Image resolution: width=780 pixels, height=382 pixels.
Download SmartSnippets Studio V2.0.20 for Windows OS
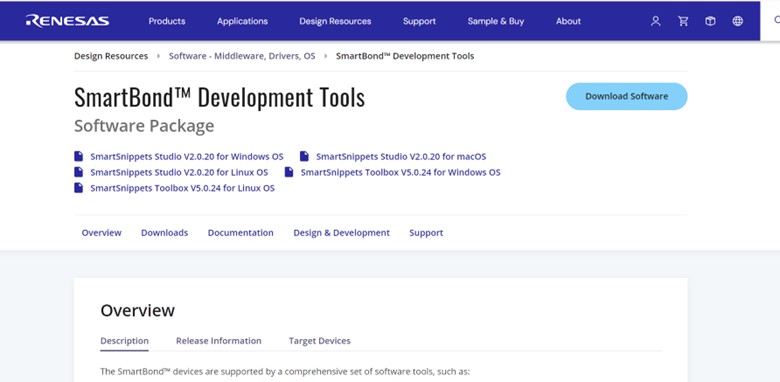pos(187,157)
